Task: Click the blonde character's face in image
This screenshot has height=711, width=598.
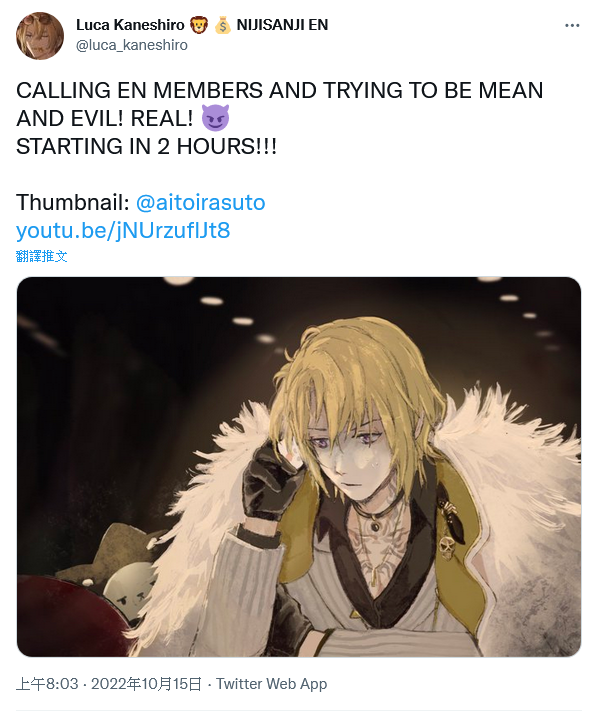Action: click(354, 461)
